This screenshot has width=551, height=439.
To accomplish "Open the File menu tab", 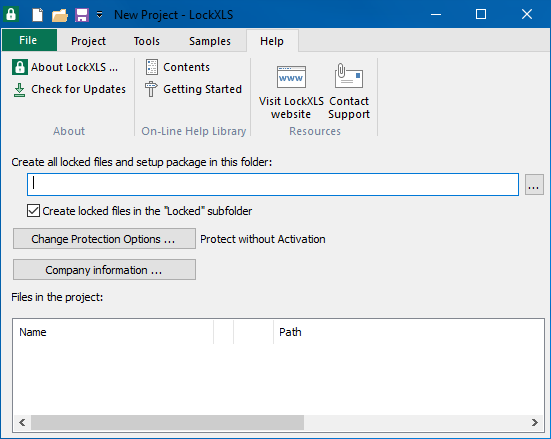I will pyautogui.click(x=29, y=40).
